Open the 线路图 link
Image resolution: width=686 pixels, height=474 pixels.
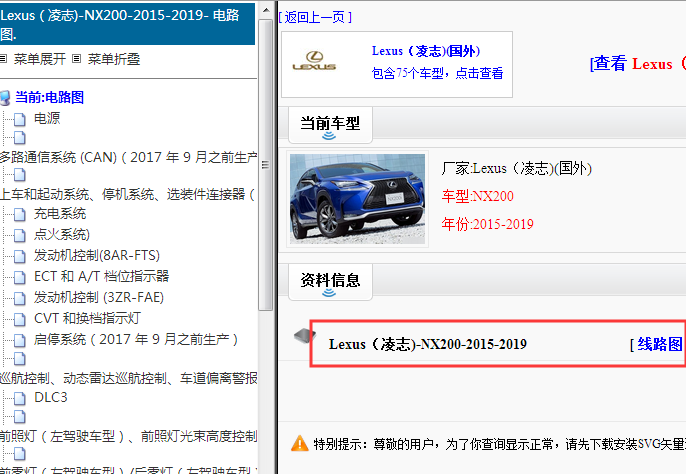point(659,344)
